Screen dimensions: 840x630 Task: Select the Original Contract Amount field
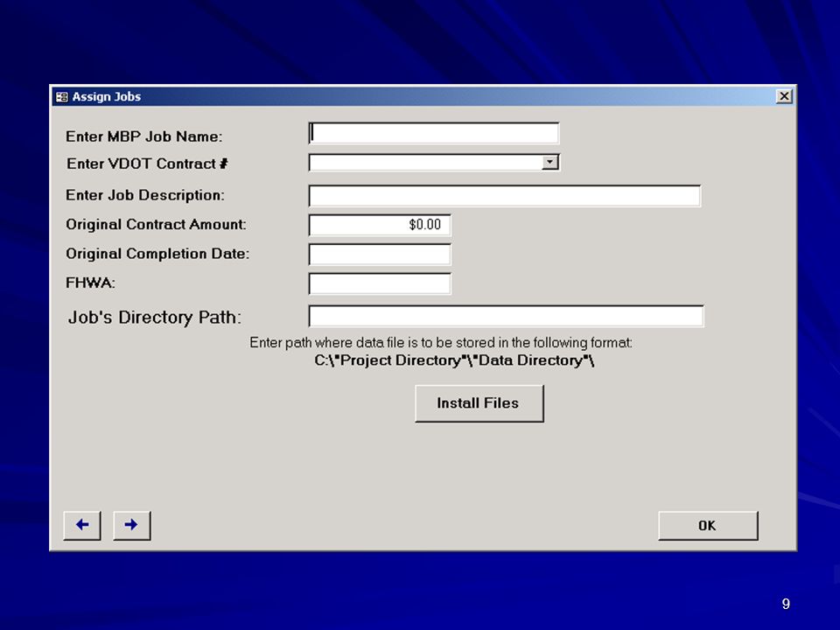coord(380,225)
